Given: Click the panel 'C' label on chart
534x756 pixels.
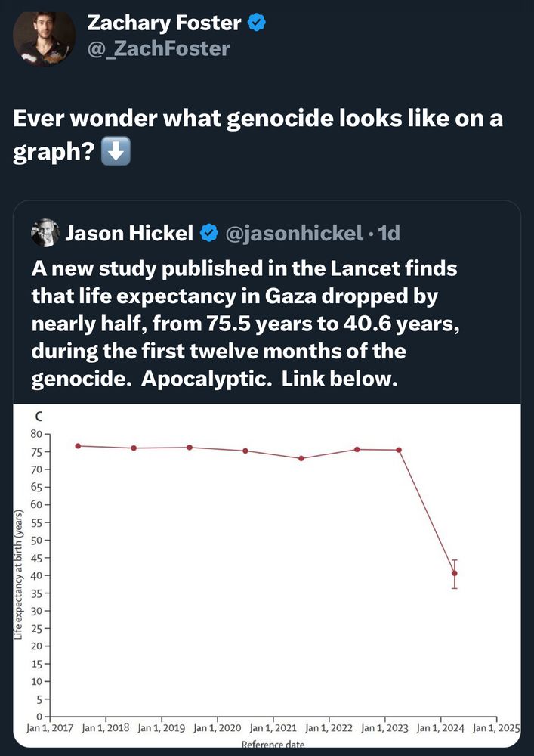Looking at the screenshot, I should pos(36,414).
